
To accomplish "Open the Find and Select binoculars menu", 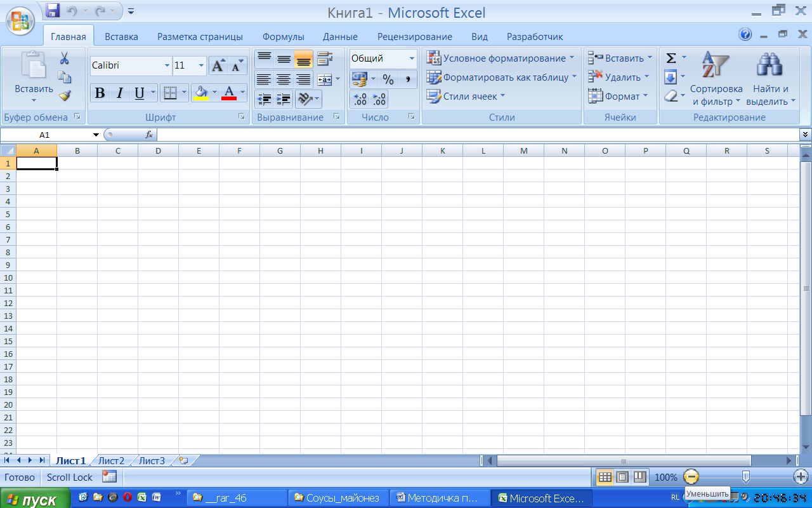I will [x=770, y=79].
